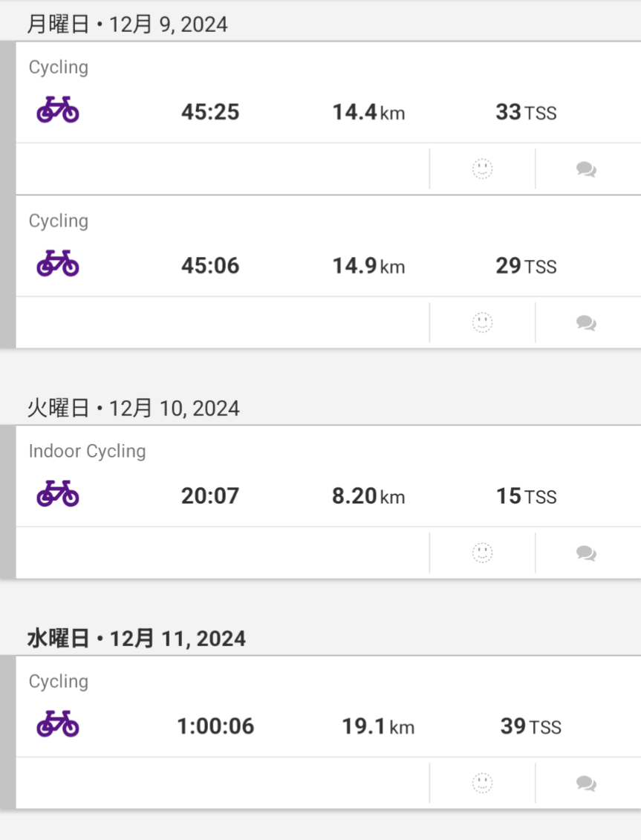
Task: Select the 12月 11, 2024 date header
Action: tap(136, 638)
